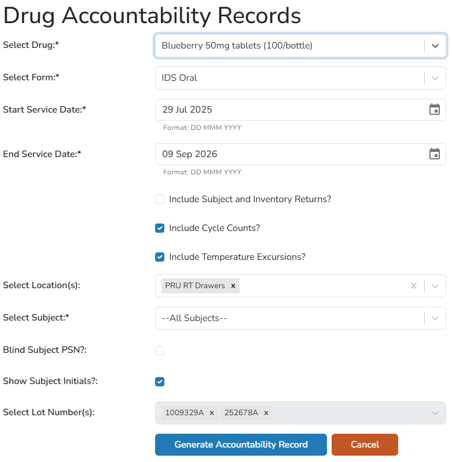452x462 pixels.
Task: Open the Select Form dropdown chevron
Action: click(x=435, y=78)
